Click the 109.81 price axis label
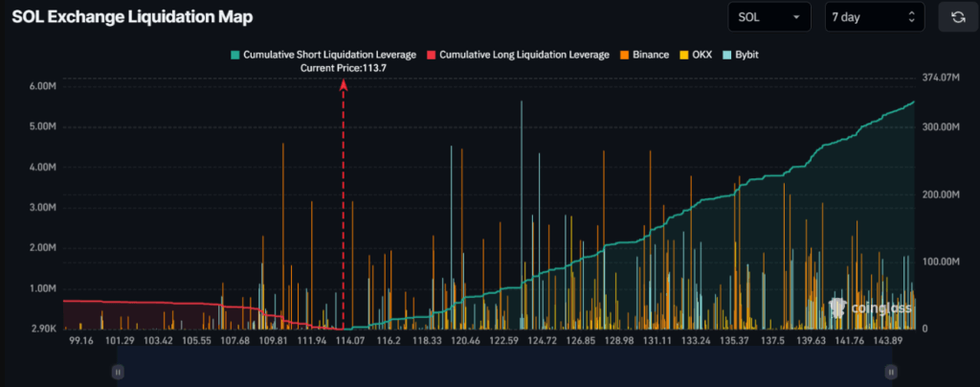 [274, 341]
